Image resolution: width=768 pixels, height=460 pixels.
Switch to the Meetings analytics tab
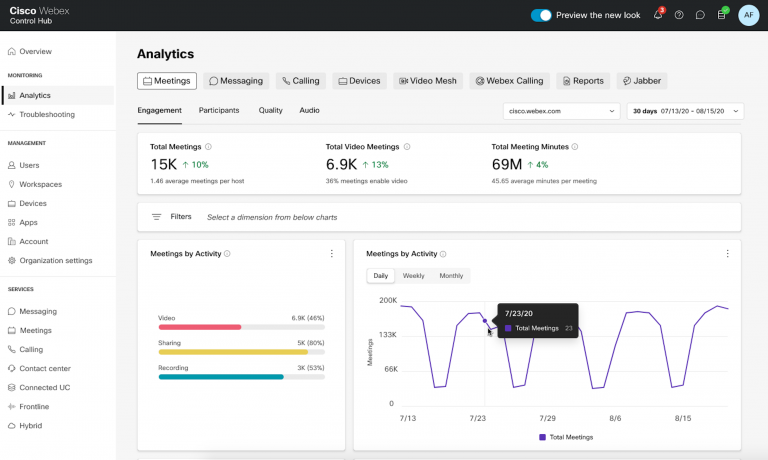click(167, 81)
